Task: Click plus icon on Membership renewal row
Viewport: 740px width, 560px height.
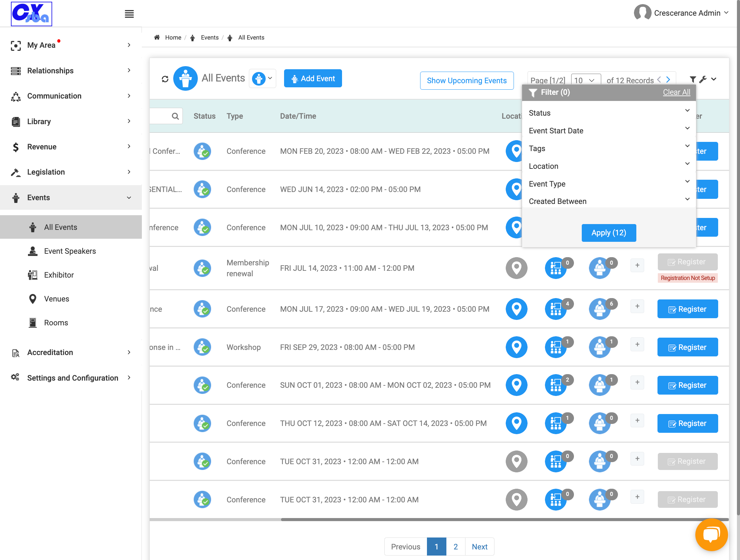Action: pyautogui.click(x=637, y=265)
